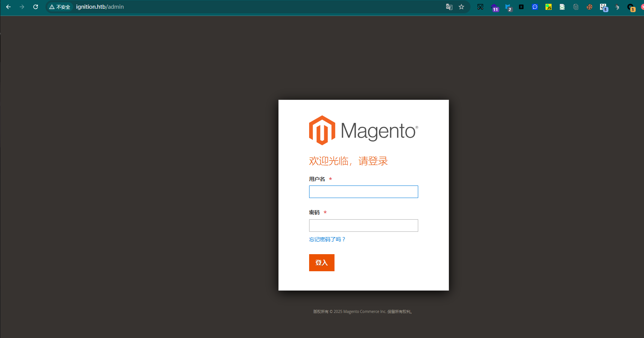The width and height of the screenshot is (644, 338).
Task: Open the blue chat bubble extension
Action: coord(535,7)
